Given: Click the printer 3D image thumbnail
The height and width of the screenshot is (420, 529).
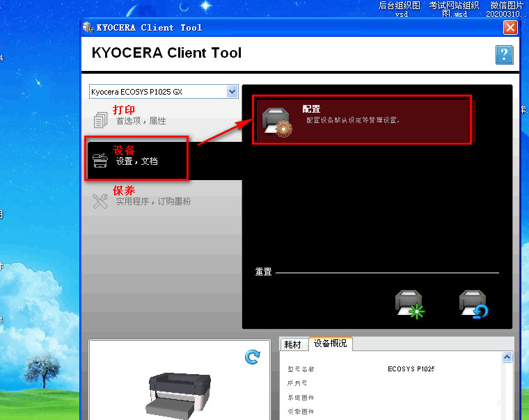Looking at the screenshot, I should 179,395.
